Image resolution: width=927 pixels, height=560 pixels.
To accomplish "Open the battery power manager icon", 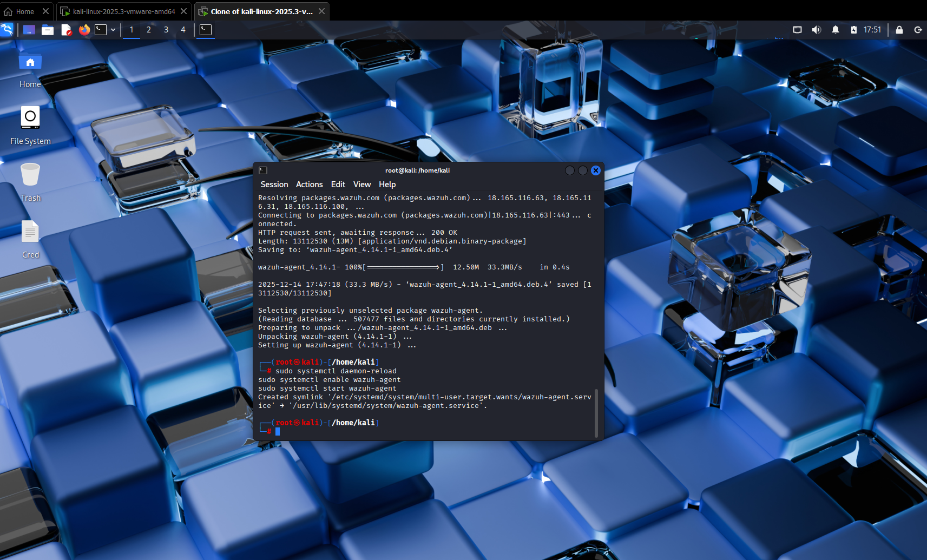I will (853, 30).
